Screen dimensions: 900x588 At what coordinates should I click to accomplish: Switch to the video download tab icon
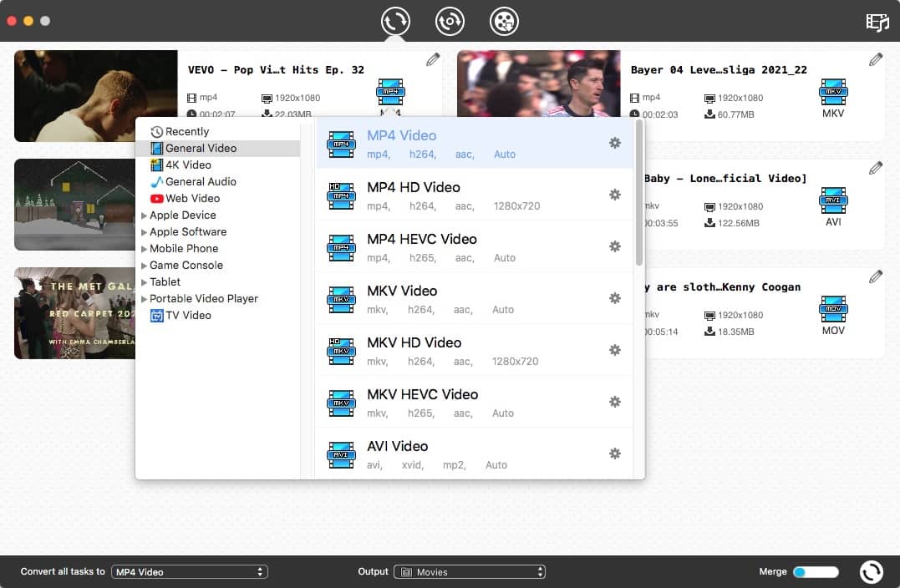tap(450, 21)
